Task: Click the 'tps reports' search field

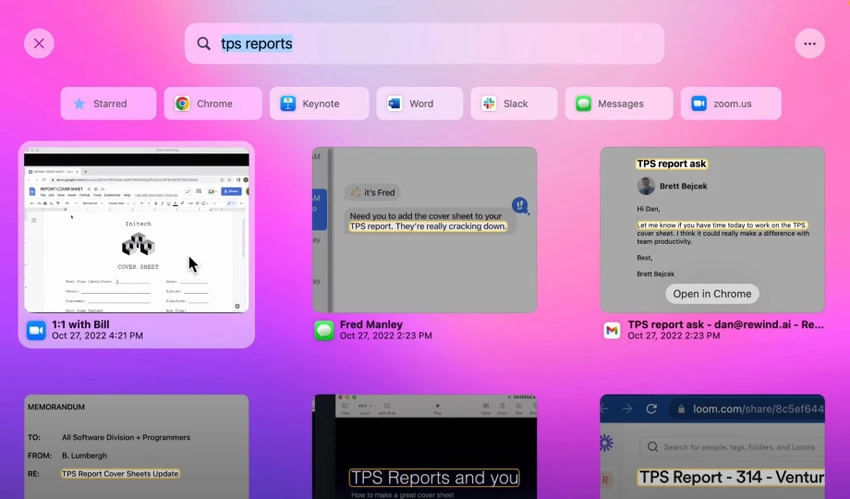Action: [x=424, y=43]
